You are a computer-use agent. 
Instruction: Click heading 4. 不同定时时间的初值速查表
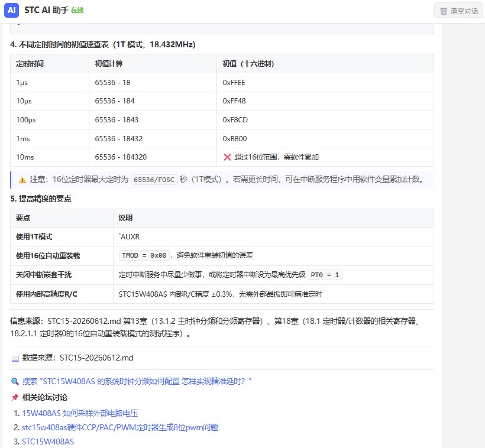(103, 44)
